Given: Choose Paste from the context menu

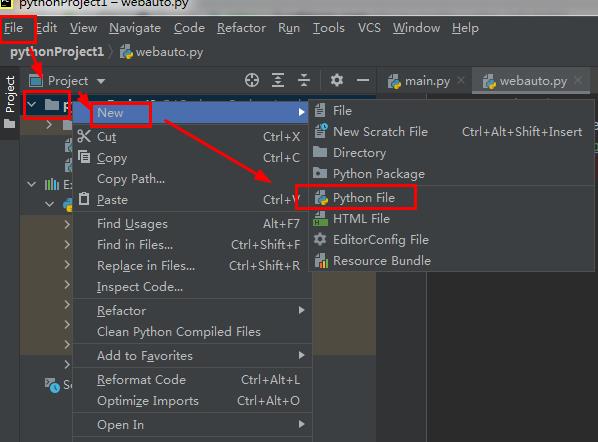Looking at the screenshot, I should (191, 199).
